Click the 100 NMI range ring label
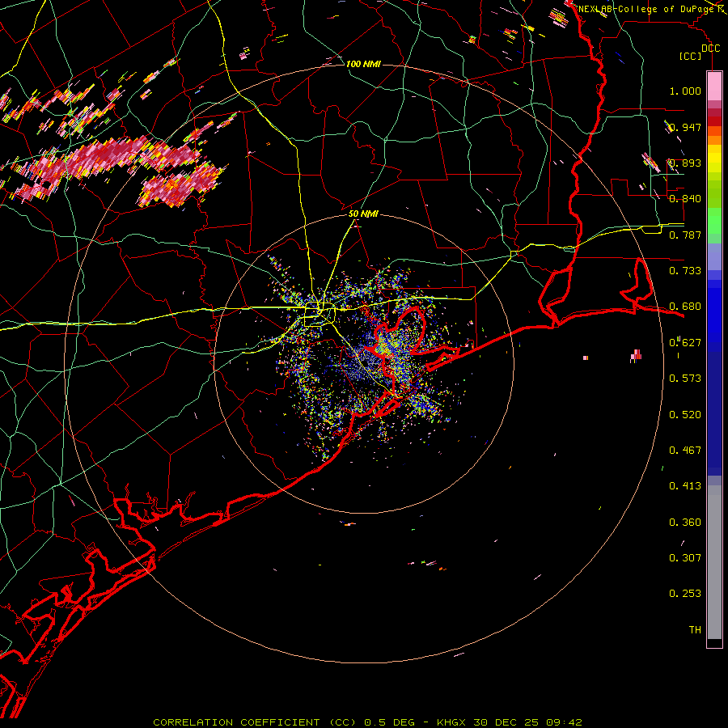The height and width of the screenshot is (728, 728). pos(363,64)
